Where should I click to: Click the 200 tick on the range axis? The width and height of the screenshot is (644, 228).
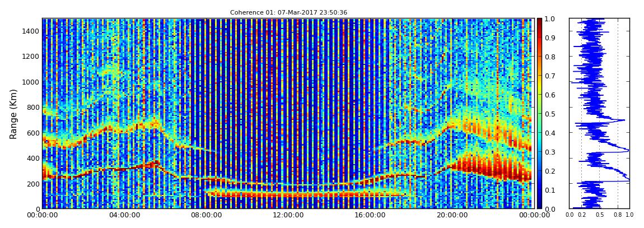[32, 184]
